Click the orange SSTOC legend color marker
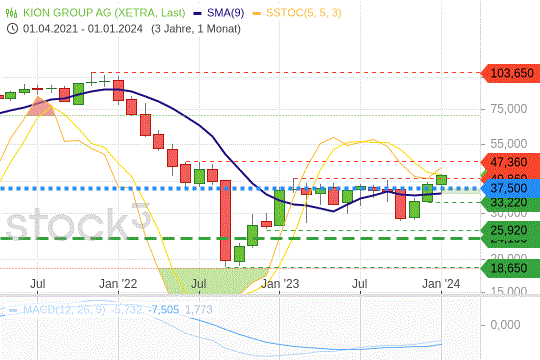The image size is (540, 360). coord(257,13)
